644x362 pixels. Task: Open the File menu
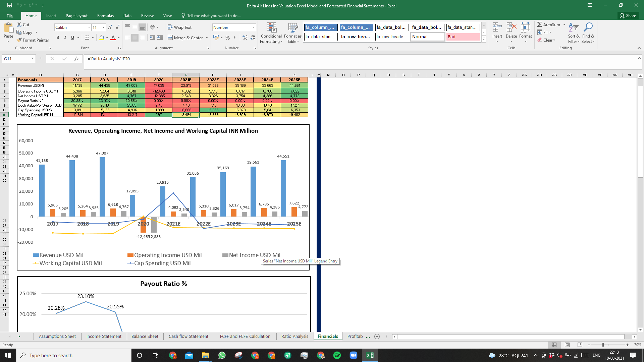[10, 16]
